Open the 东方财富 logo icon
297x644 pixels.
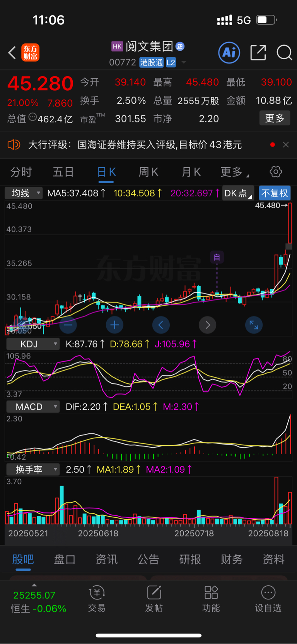pos(30,53)
